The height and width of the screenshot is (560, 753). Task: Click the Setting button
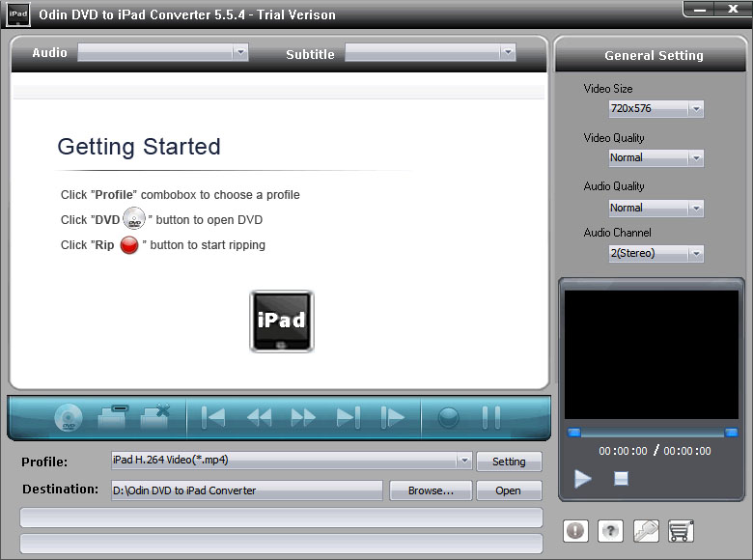(x=509, y=462)
